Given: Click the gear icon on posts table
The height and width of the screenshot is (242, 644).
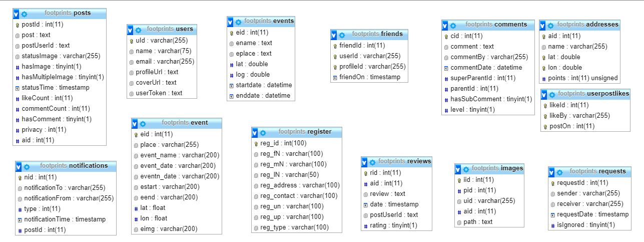Looking at the screenshot, I should (x=25, y=14).
